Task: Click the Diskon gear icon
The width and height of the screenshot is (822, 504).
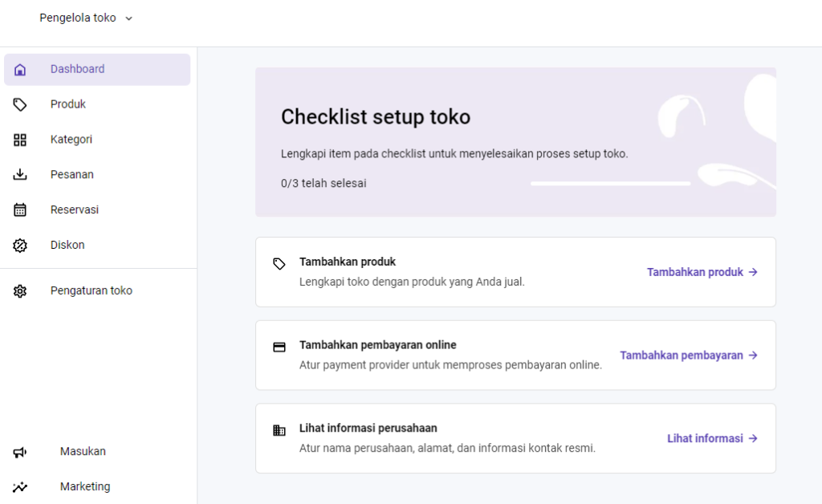Action: [19, 245]
